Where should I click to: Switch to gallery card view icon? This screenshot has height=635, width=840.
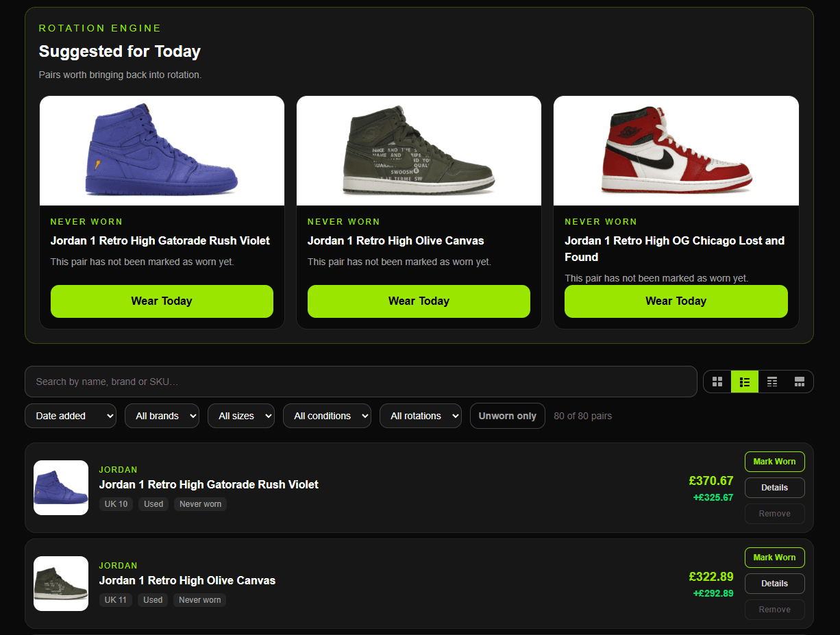pyautogui.click(x=800, y=382)
